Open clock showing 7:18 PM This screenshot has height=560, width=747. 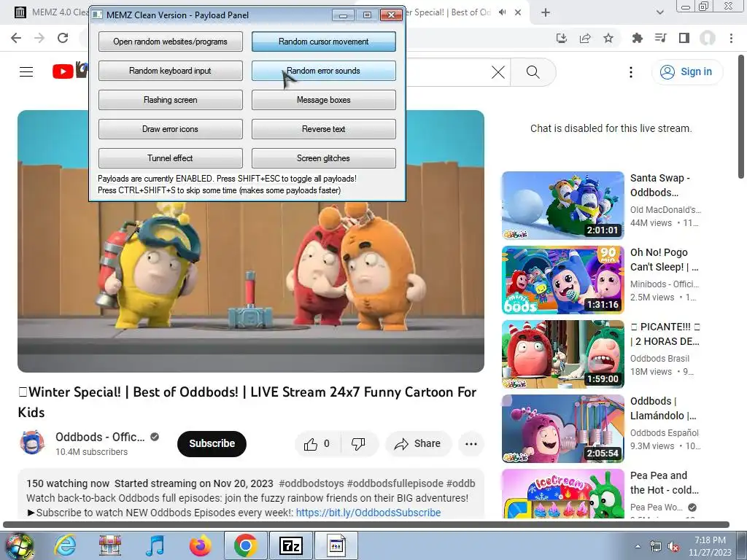pyautogui.click(x=710, y=546)
